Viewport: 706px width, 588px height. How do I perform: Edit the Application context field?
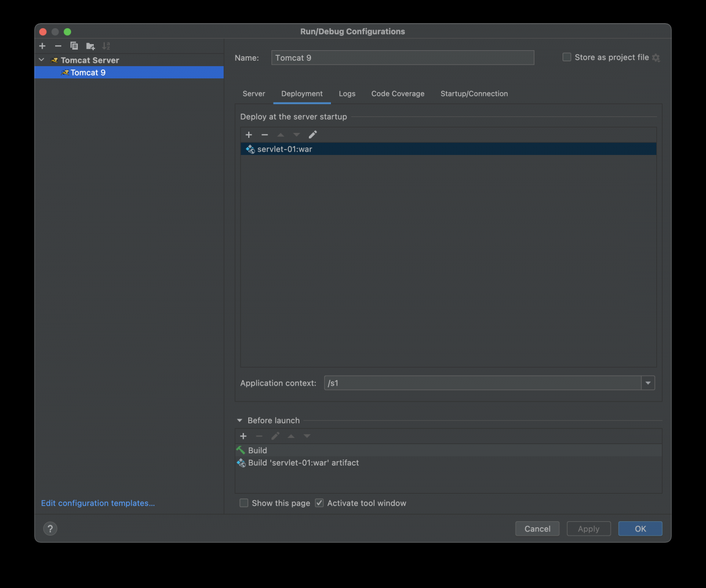coord(483,383)
